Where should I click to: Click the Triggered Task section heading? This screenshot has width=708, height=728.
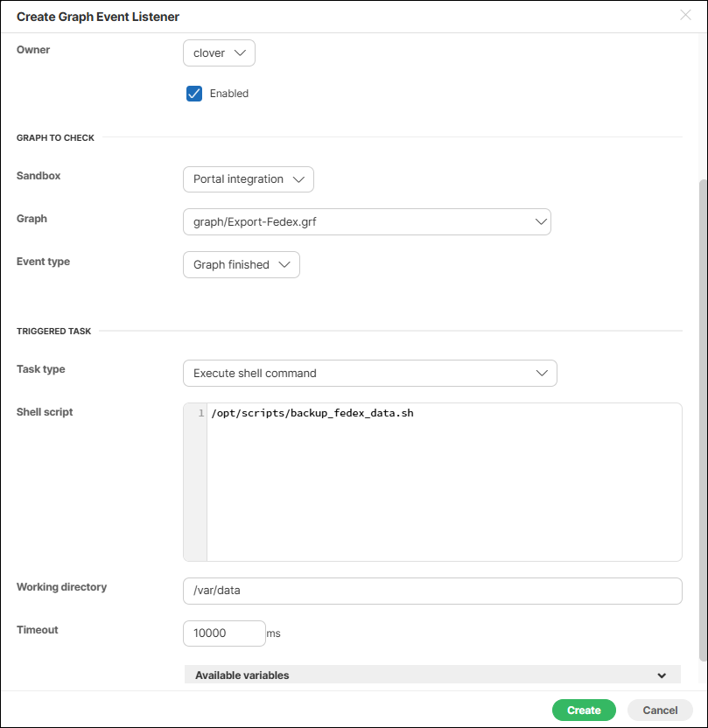coord(53,332)
